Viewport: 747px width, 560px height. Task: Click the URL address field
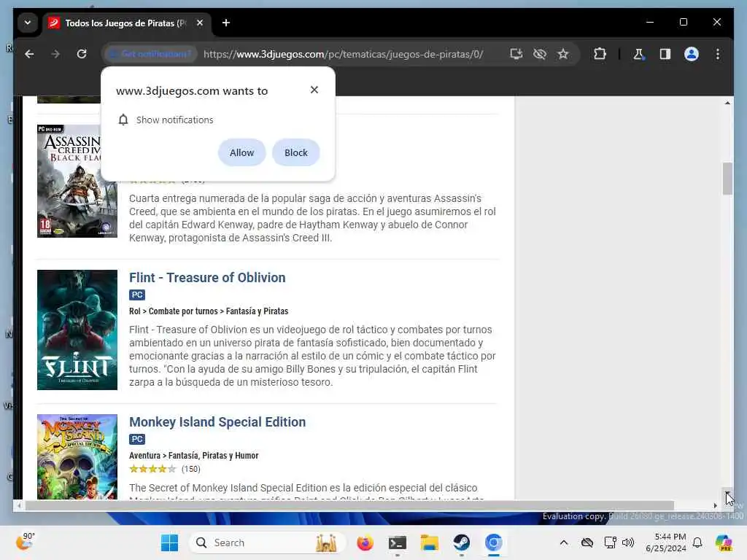344,54
